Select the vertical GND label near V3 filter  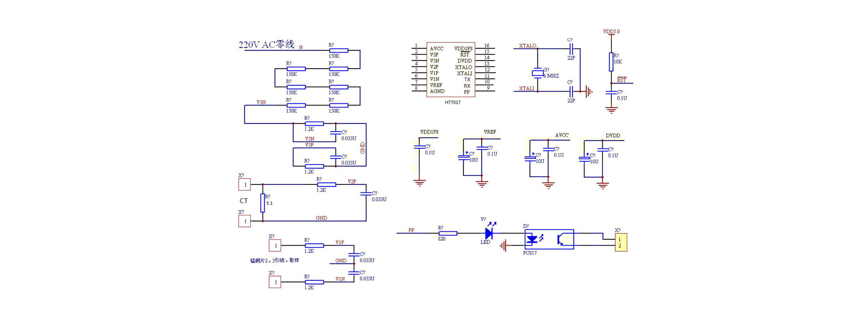363,148
